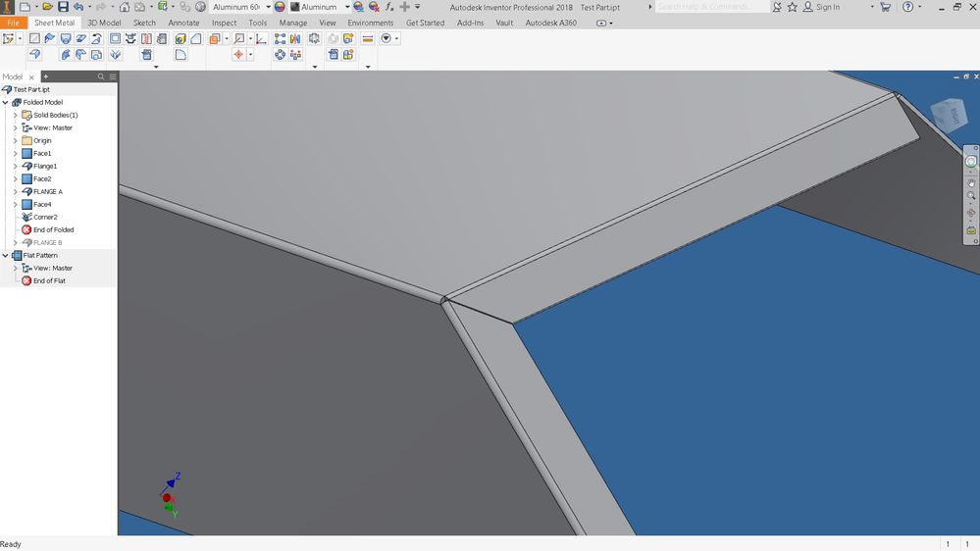Click the sheet metal Face tool icon
The width and height of the screenshot is (980, 551).
tap(34, 39)
